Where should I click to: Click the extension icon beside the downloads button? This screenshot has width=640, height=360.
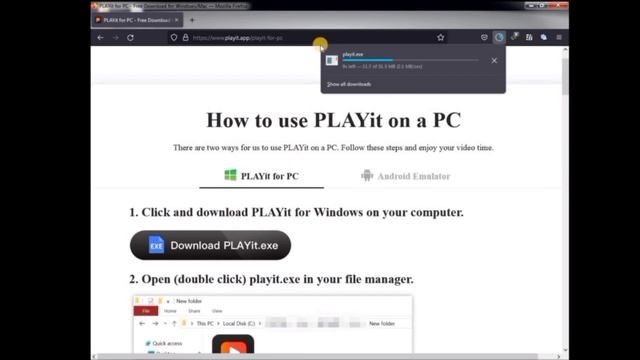[514, 37]
